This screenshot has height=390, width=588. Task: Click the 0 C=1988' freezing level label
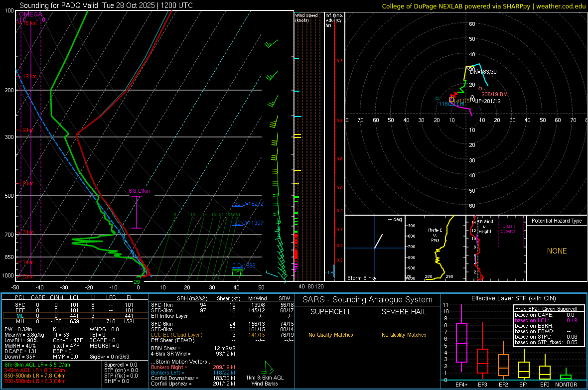244,265
